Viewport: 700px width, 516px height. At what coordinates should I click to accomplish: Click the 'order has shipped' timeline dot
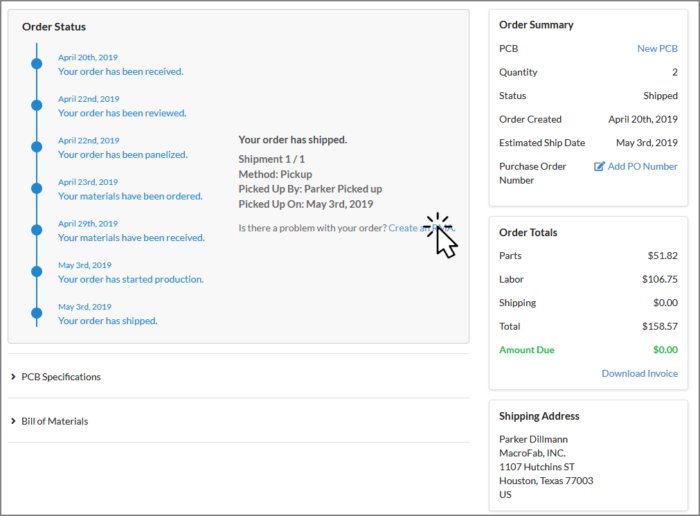click(37, 313)
